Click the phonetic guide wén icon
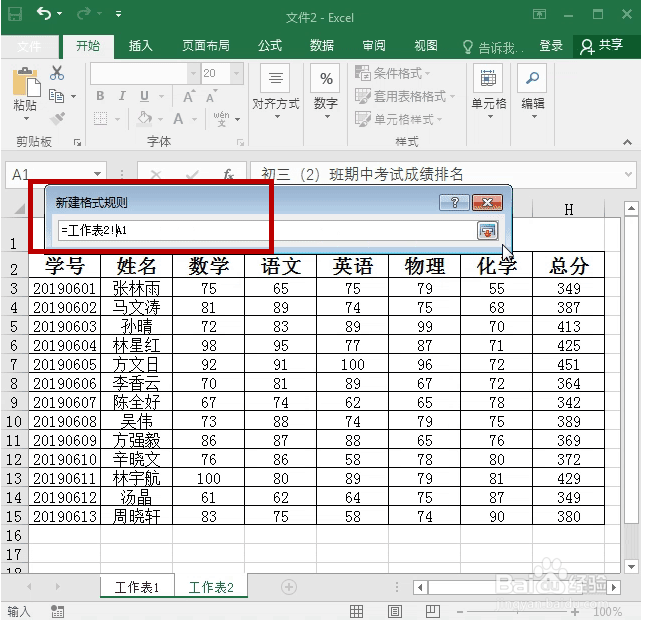This screenshot has width=646, height=627. click(x=222, y=119)
